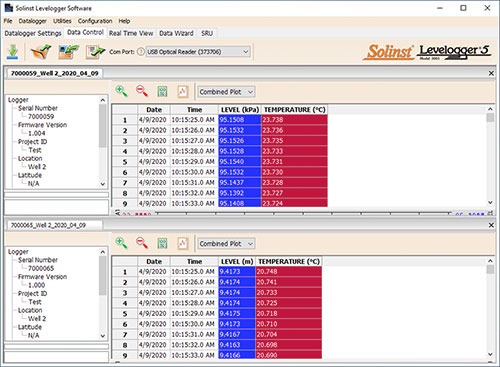Zoom out on the 7000065 data panel
Viewport: 500px width, 367px height.
tap(142, 243)
